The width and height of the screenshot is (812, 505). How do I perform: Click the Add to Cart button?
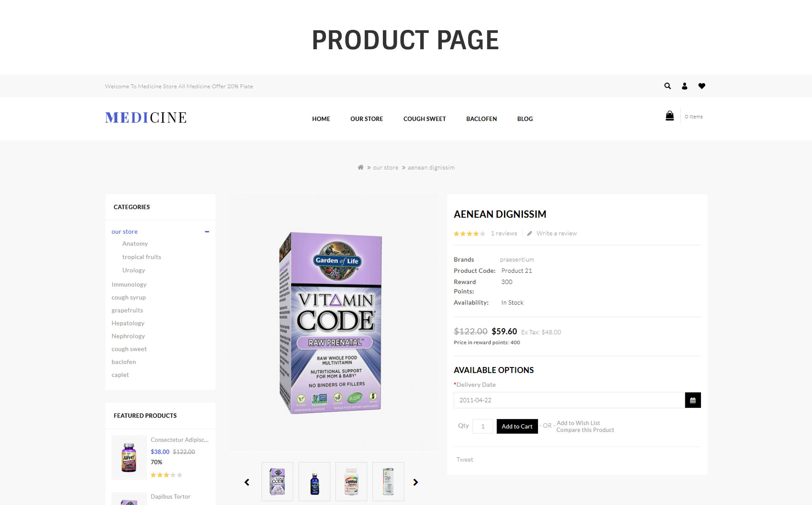pos(517,426)
